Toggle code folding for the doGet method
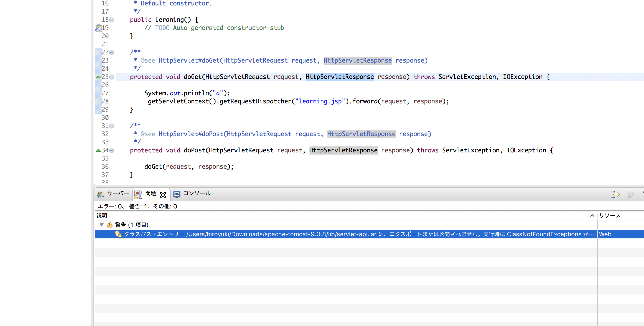 point(112,77)
